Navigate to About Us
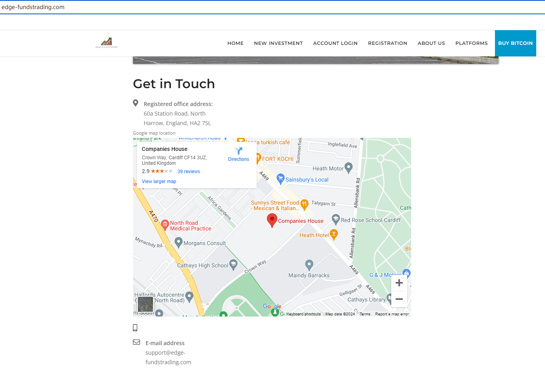Image resolution: width=545 pixels, height=392 pixels. pos(431,43)
